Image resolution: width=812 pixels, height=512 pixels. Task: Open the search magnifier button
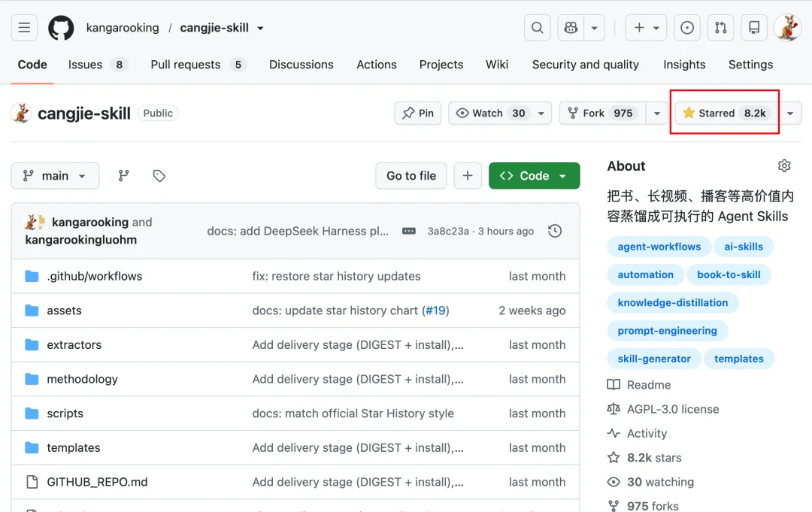[537, 27]
